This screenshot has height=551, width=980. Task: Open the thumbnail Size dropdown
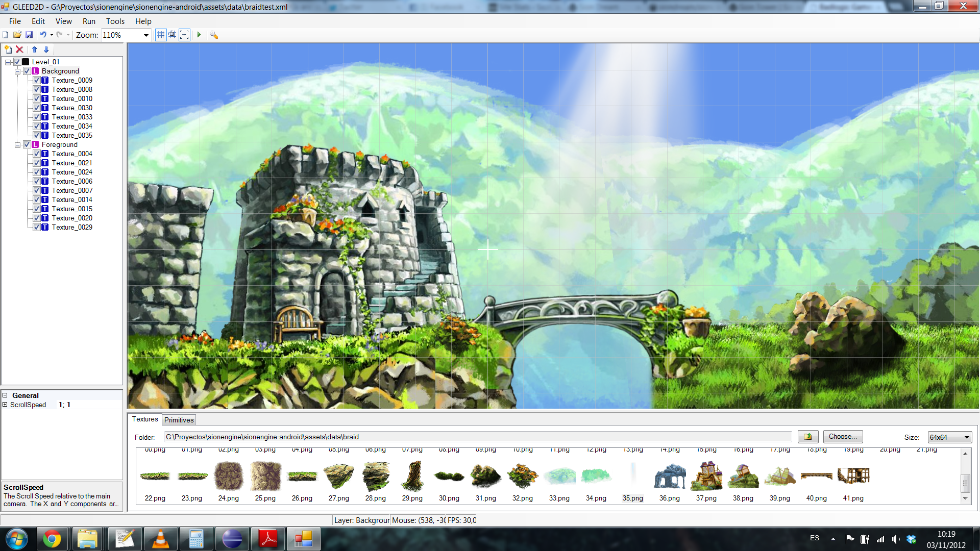[x=967, y=437]
